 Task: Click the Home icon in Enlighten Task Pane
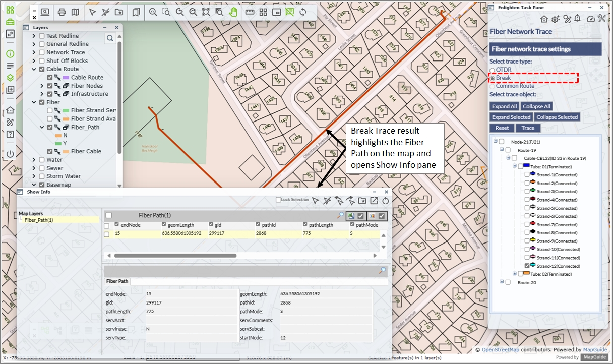(x=544, y=19)
